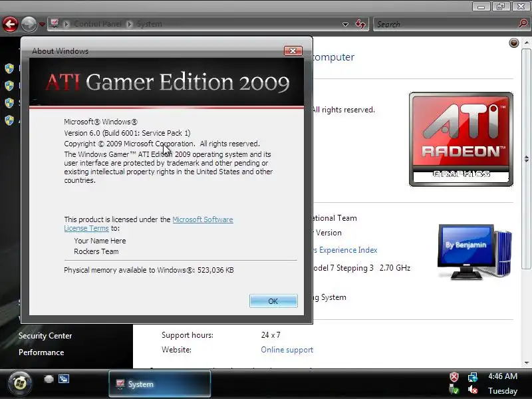Image resolution: width=532 pixels, height=399 pixels.
Task: Click the By Benjamin computer image
Action: coord(474,252)
